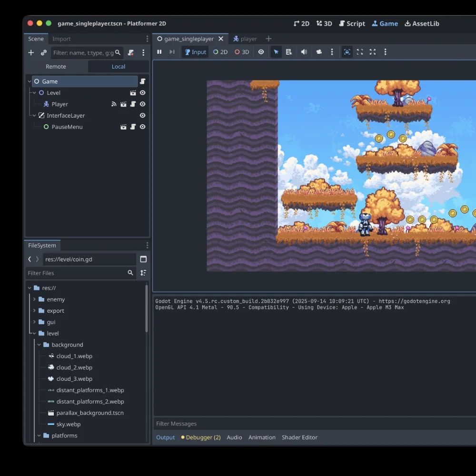Screen dimensions: 476x476
Task: Expand the enemy folder
Action: click(x=34, y=299)
